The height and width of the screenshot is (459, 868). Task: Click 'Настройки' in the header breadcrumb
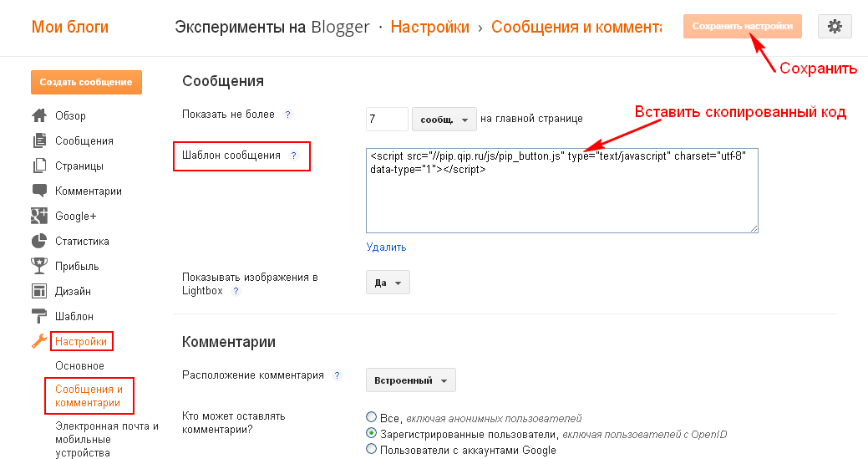coord(429,27)
